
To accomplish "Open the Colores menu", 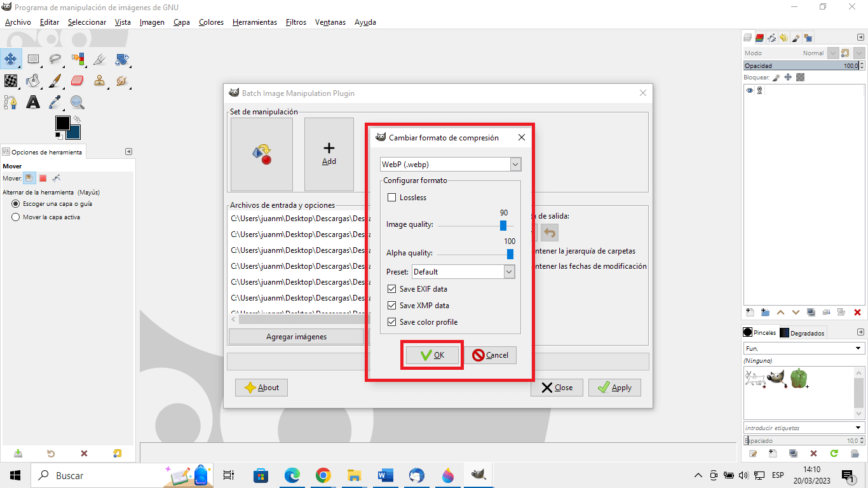I will coord(211,22).
